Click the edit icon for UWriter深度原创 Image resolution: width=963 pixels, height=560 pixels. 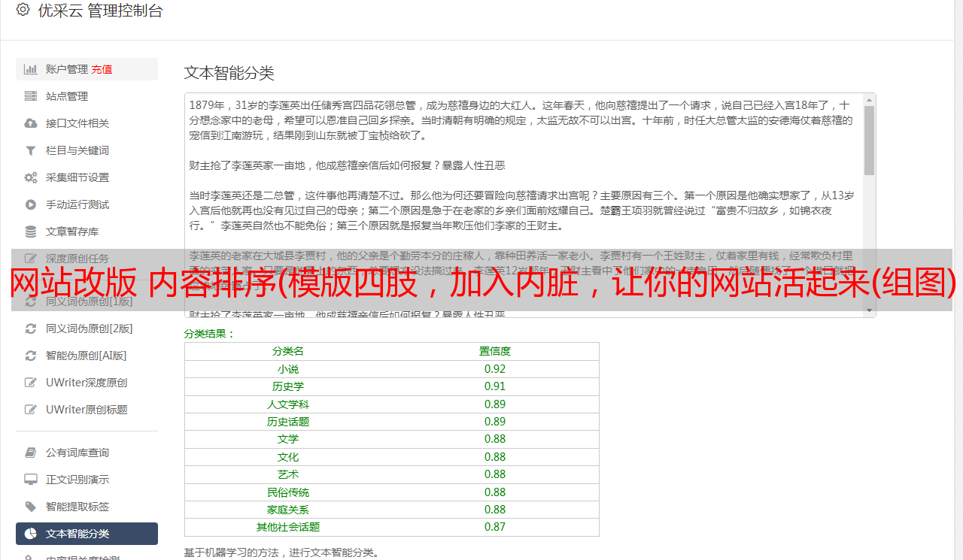(x=31, y=383)
